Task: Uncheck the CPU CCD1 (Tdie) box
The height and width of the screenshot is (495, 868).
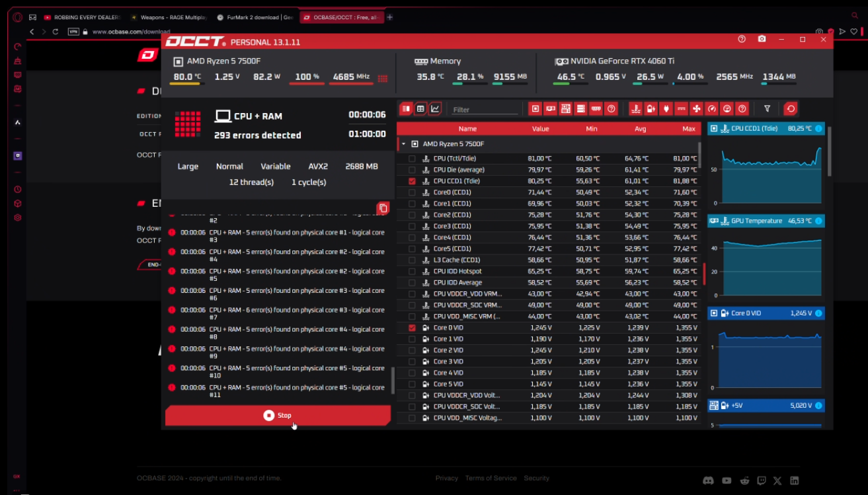Action: coord(413,181)
